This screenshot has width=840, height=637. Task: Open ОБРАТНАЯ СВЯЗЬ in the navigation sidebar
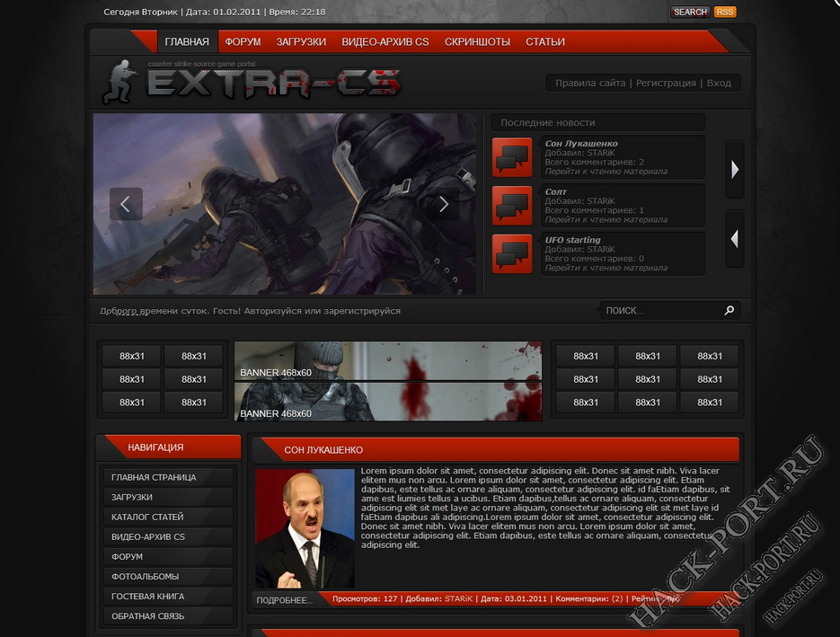point(168,616)
